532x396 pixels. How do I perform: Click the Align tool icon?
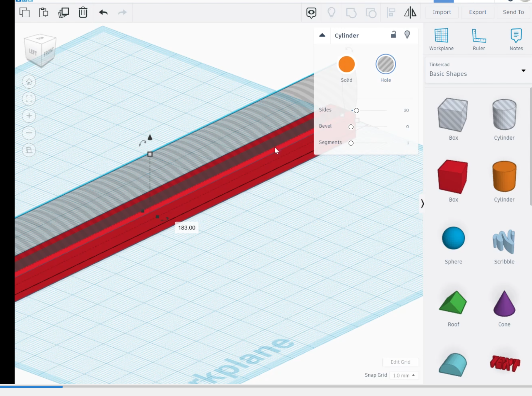pos(391,13)
